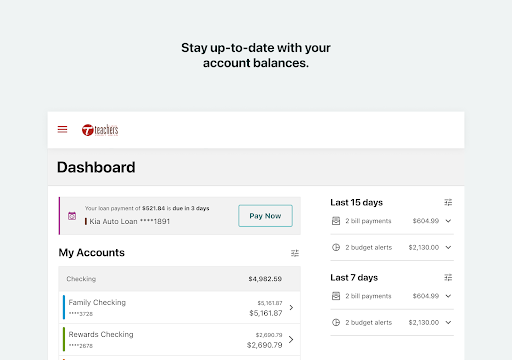Image resolution: width=512 pixels, height=360 pixels.
Task: Select the Checking group header row
Action: tap(179, 279)
